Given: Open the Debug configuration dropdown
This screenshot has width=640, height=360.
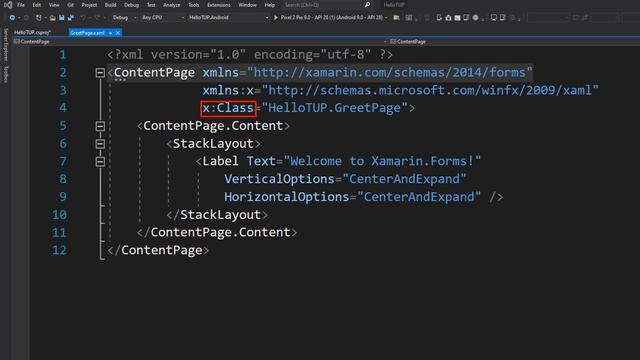Looking at the screenshot, I should [124, 18].
